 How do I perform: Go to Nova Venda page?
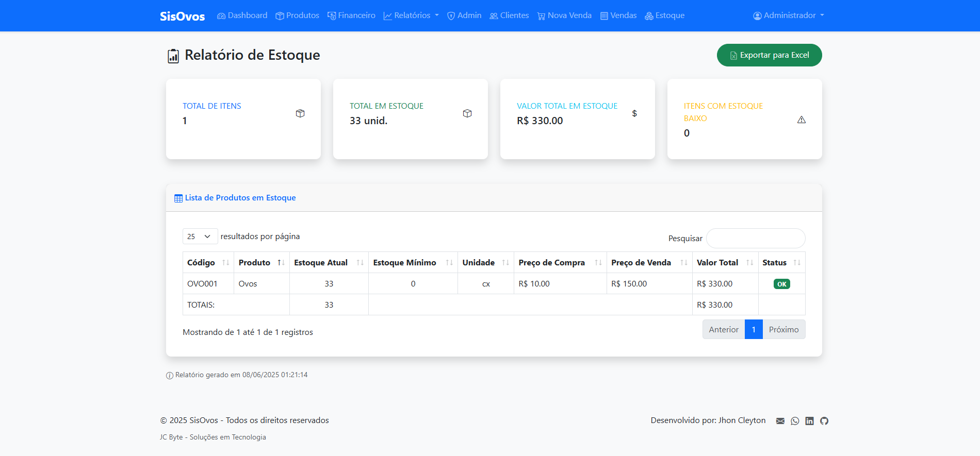coord(564,15)
